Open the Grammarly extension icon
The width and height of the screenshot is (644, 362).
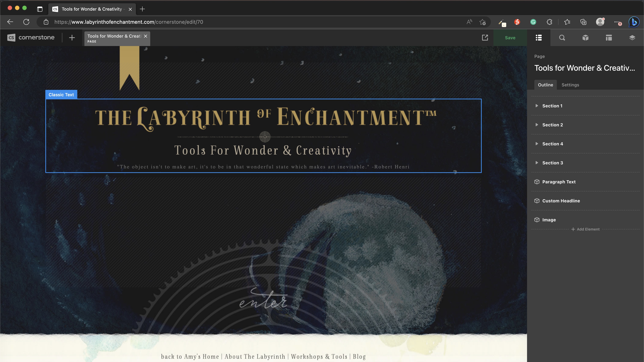pyautogui.click(x=533, y=22)
